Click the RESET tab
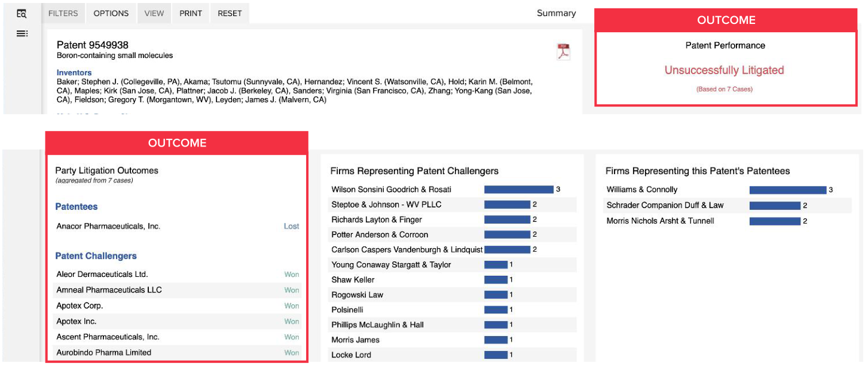This screenshot has height=366, width=868. [x=230, y=13]
